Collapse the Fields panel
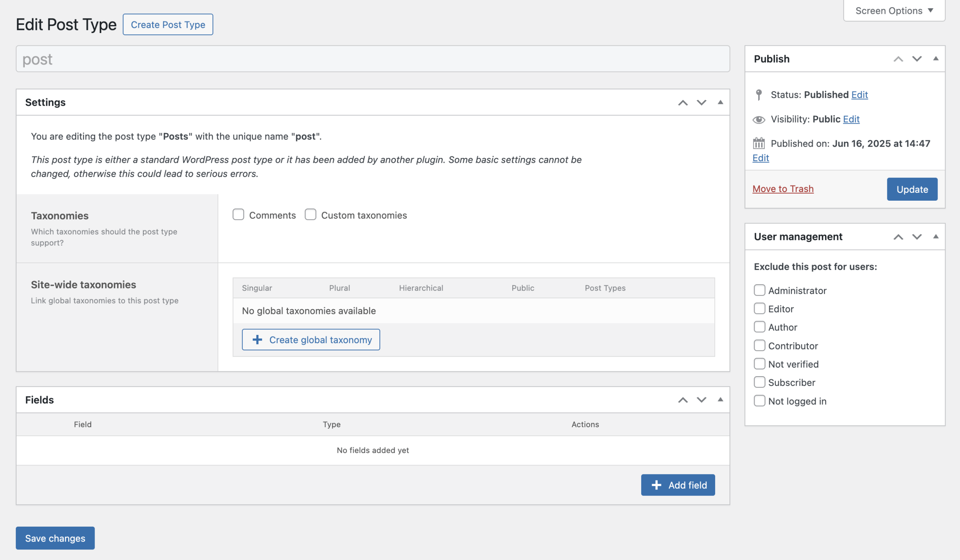This screenshot has height=560, width=960. point(720,400)
